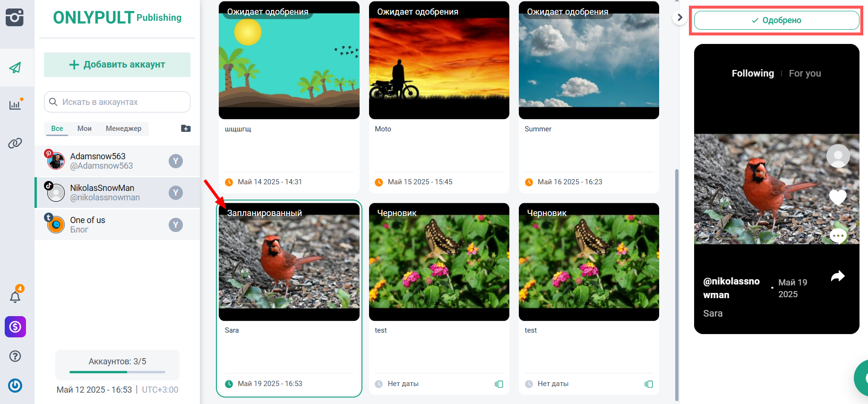
Task: Click the copy icon on first test draft
Action: [x=499, y=384]
